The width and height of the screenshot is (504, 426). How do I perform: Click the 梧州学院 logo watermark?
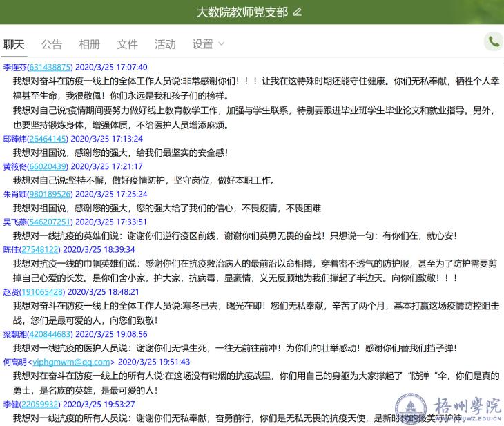click(447, 408)
